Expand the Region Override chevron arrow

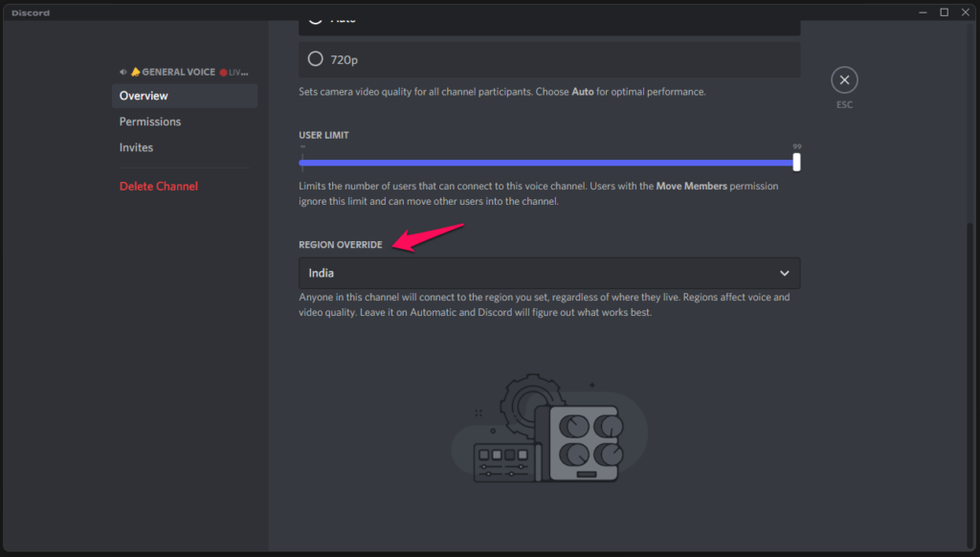point(785,273)
